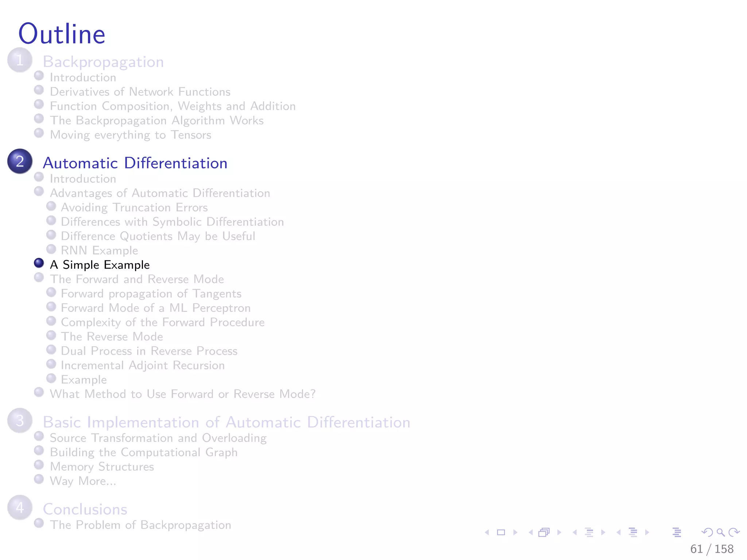747x560 pixels.
Task: Click the next frame arrow after stacked rectangles
Action: pyautogui.click(x=559, y=532)
